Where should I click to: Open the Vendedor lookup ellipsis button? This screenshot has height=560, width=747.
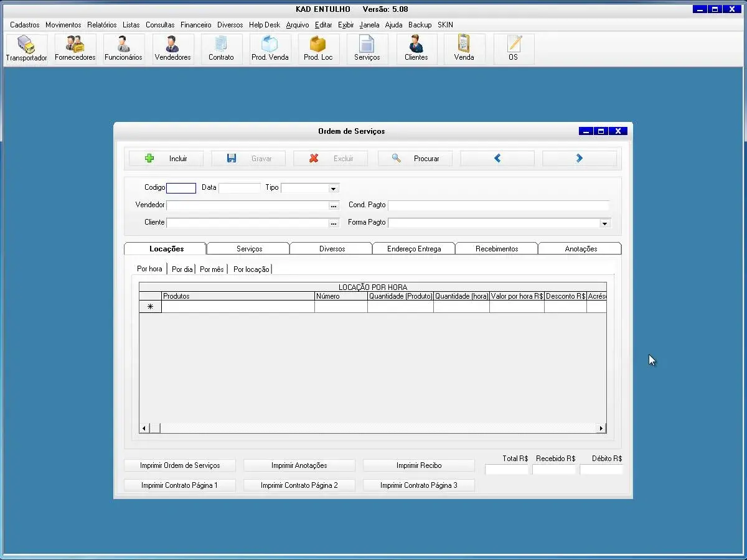tap(334, 206)
